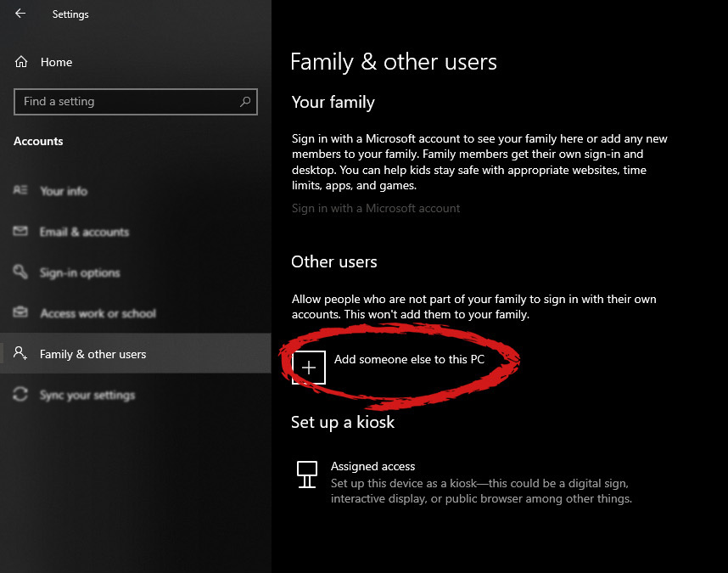
Task: Open the Home settings page
Action: [x=56, y=62]
